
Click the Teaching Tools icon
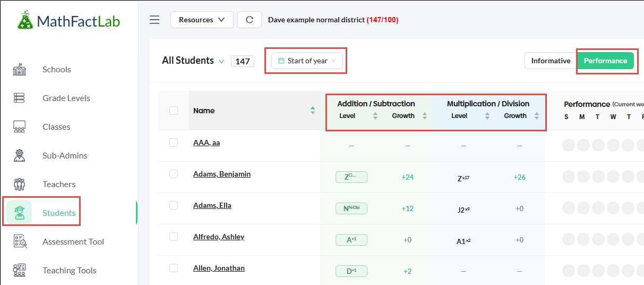pyautogui.click(x=20, y=271)
